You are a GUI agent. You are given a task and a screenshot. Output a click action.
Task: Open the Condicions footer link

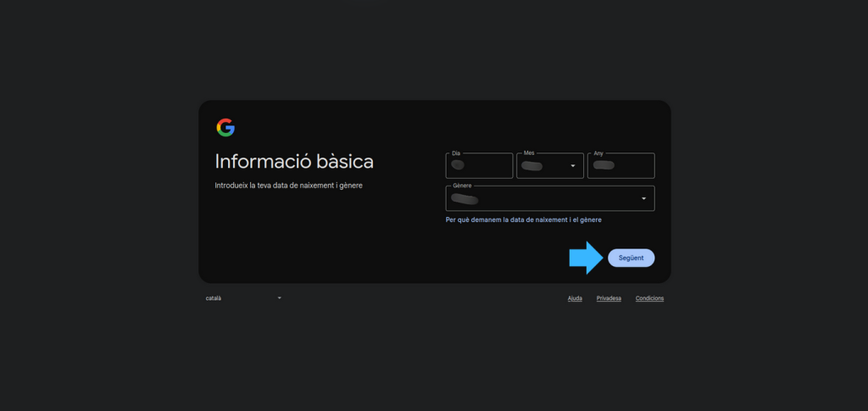[x=649, y=298]
